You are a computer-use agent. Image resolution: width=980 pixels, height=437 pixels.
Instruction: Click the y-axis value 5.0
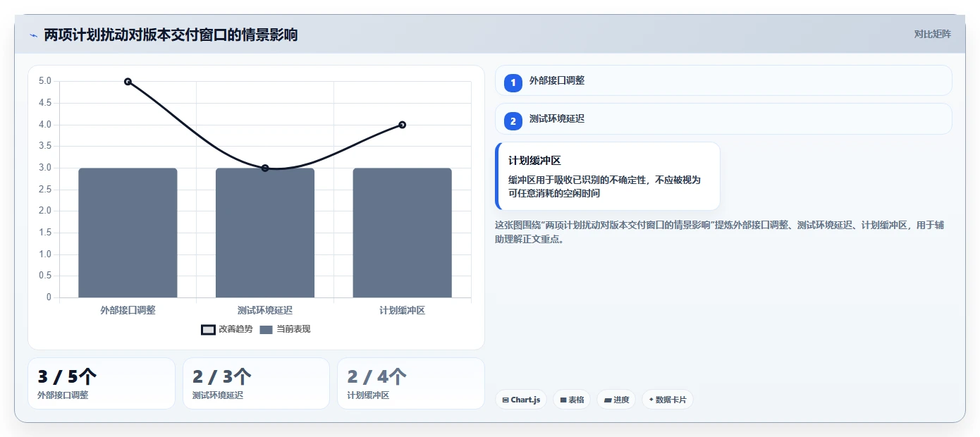point(45,82)
